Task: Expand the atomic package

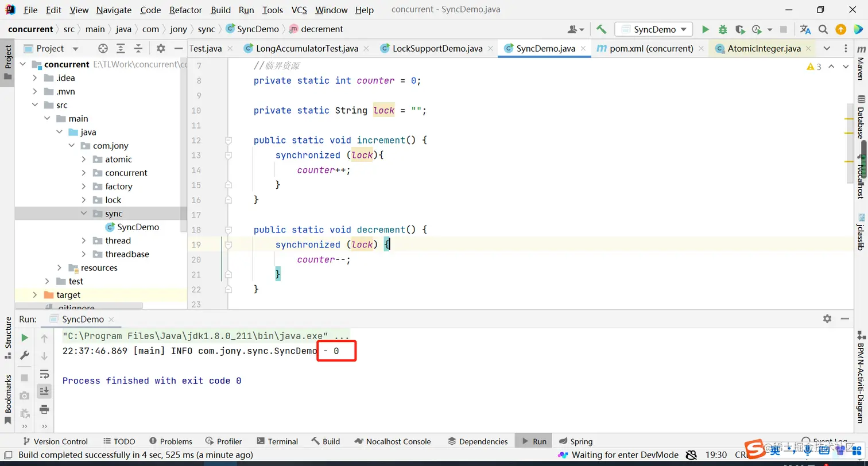Action: click(83, 160)
